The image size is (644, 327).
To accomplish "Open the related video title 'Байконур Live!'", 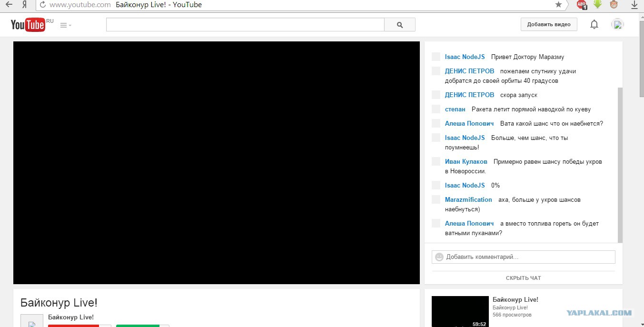I will 515,300.
